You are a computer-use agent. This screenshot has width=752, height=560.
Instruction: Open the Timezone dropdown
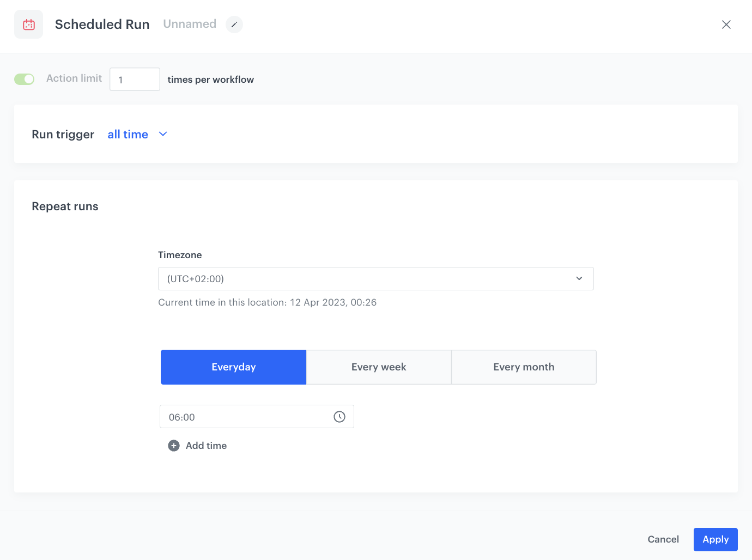[x=375, y=279]
